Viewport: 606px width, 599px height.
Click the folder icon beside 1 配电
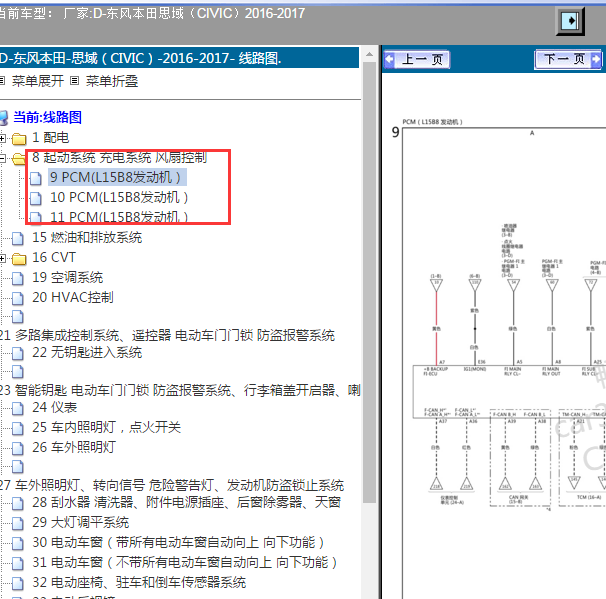click(19, 139)
